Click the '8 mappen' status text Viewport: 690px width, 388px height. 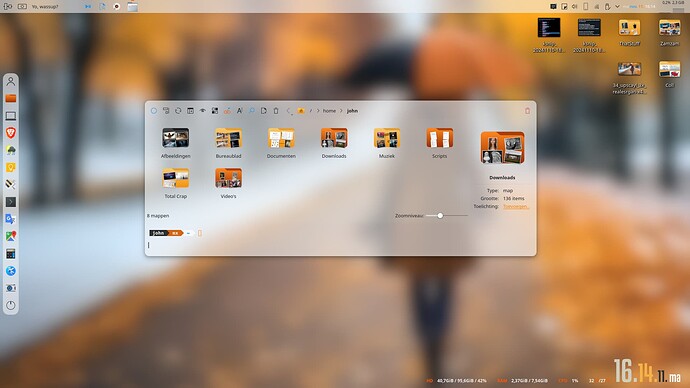click(x=158, y=216)
